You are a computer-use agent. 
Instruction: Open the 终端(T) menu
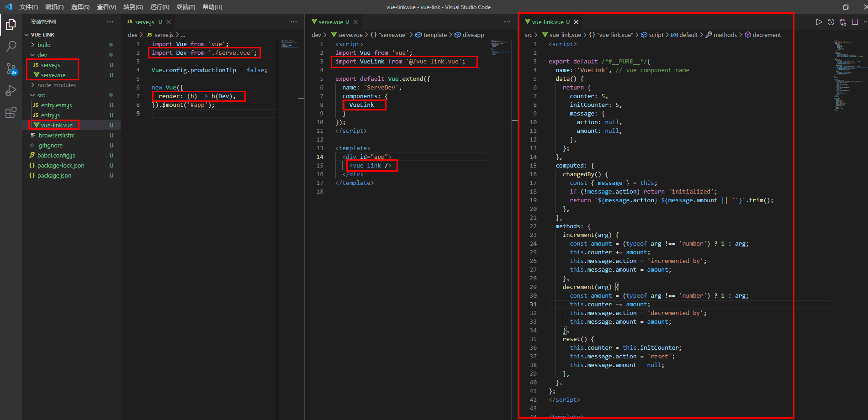(186, 7)
